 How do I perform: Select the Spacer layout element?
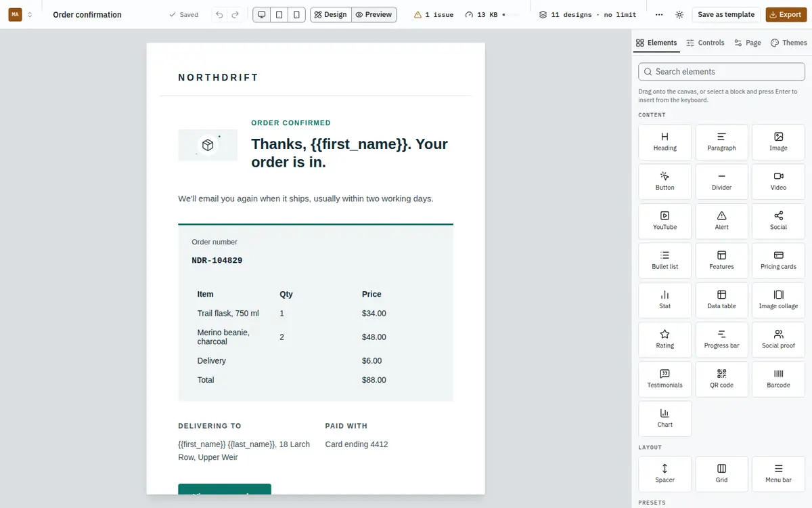coord(665,474)
